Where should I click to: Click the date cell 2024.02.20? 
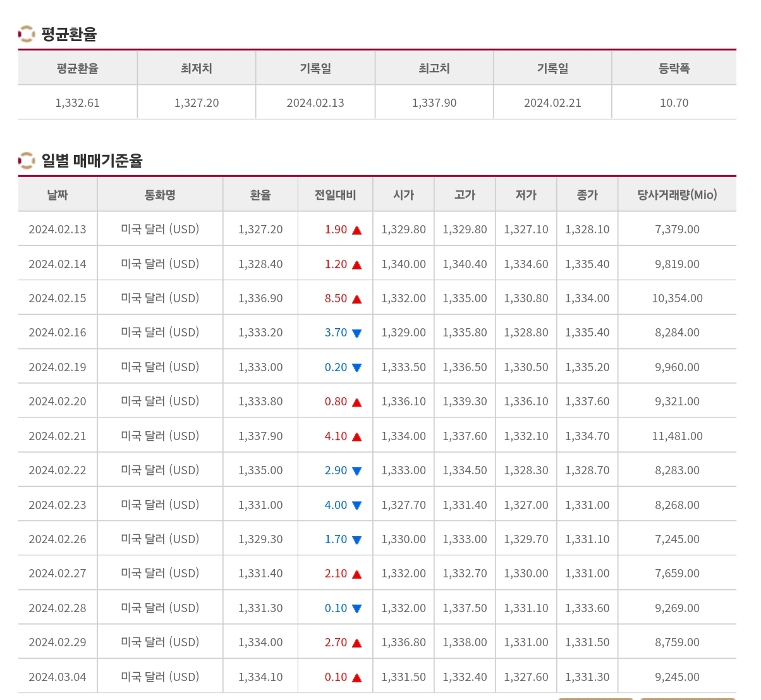58,402
